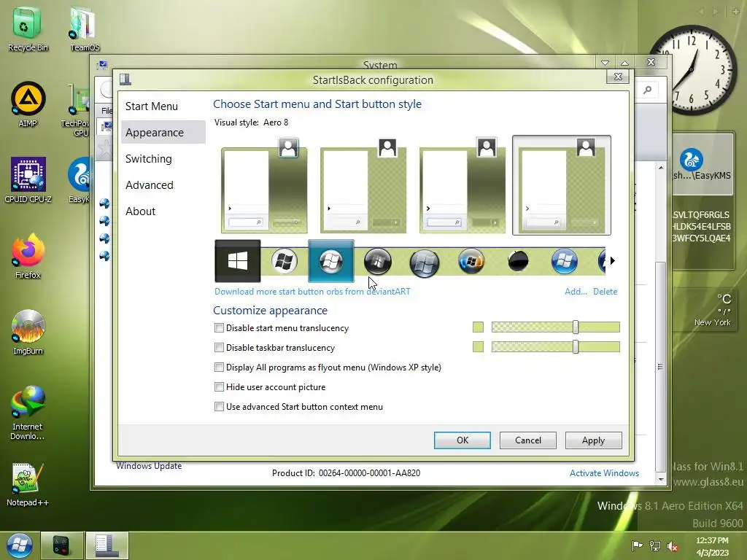
Task: Open taskbar color swatch
Action: [x=478, y=346]
